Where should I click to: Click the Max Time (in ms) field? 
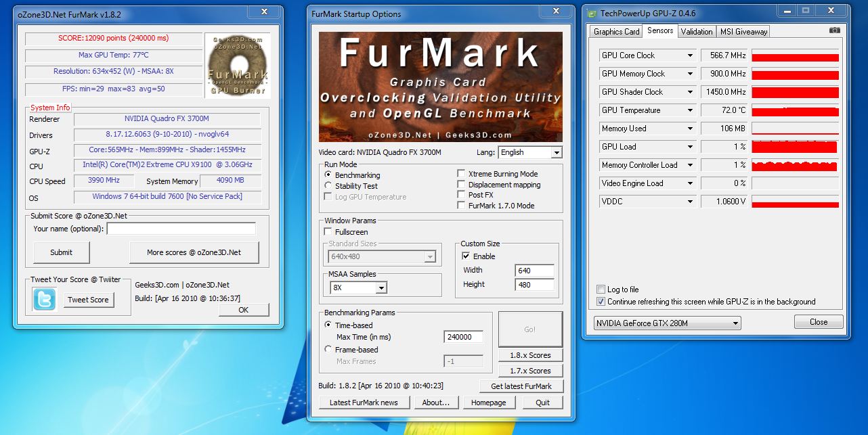[463, 337]
